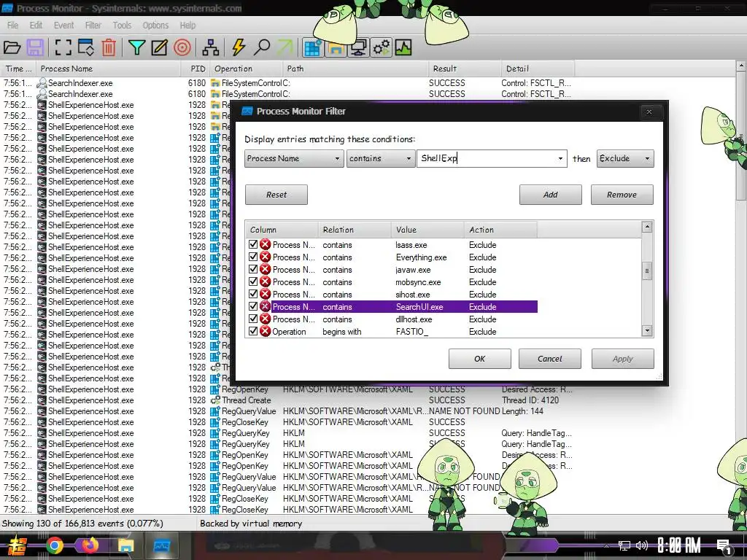Uncheck the SearchUI.exe filter checkbox
This screenshot has height=560, width=747.
(253, 306)
